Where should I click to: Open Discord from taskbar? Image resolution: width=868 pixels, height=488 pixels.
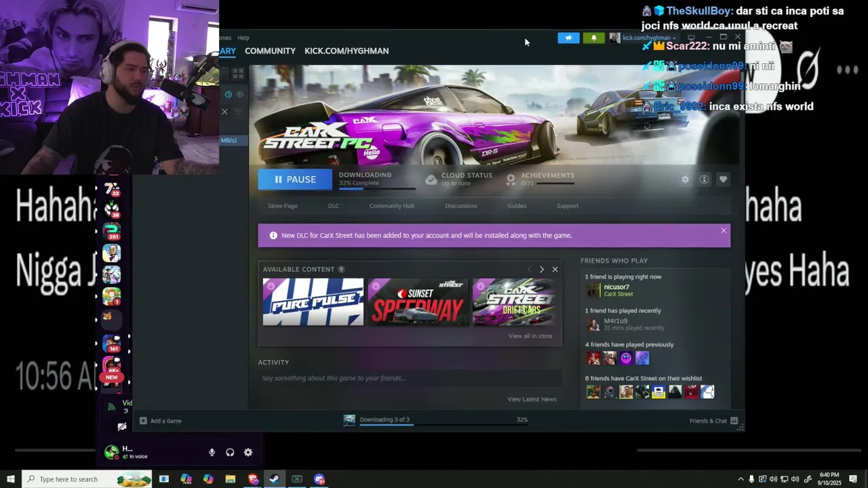click(319, 479)
